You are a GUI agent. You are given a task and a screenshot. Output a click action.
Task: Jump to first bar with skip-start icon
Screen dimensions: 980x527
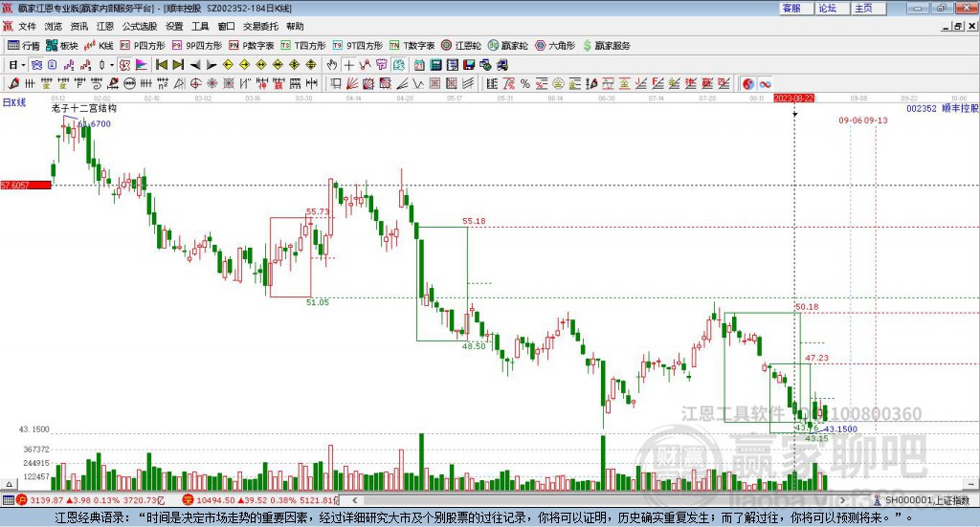(x=162, y=65)
